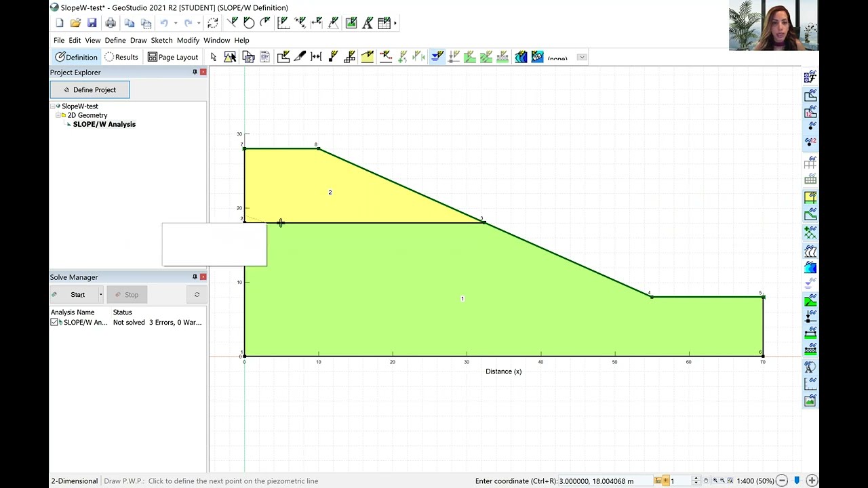Select the Sketch Arcs tool
This screenshot has width=868, height=488.
[x=265, y=23]
